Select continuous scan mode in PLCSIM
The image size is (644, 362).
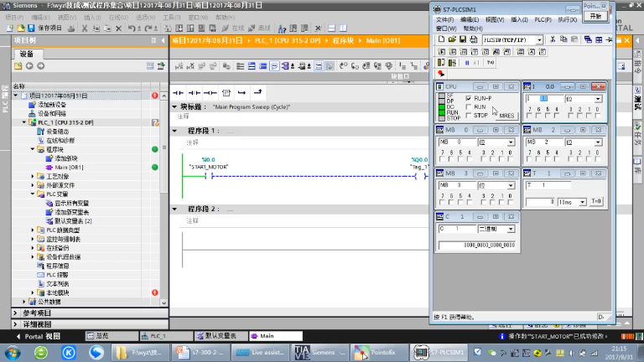click(x=452, y=63)
